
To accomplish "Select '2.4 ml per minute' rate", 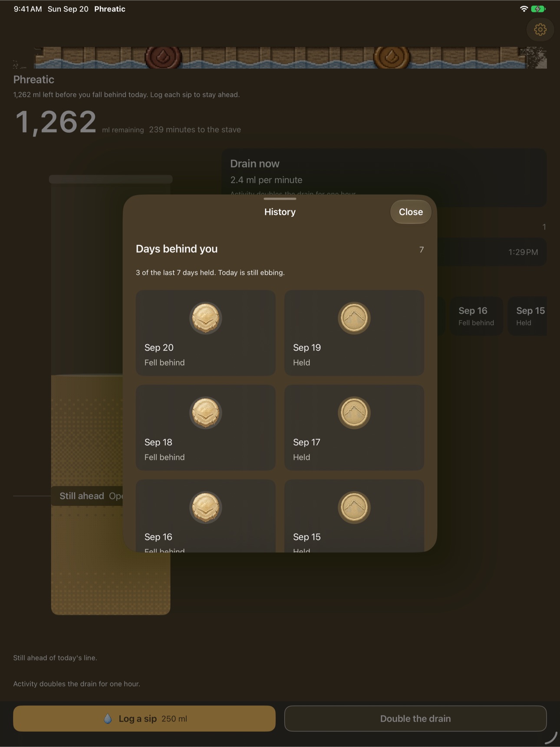I will [266, 180].
